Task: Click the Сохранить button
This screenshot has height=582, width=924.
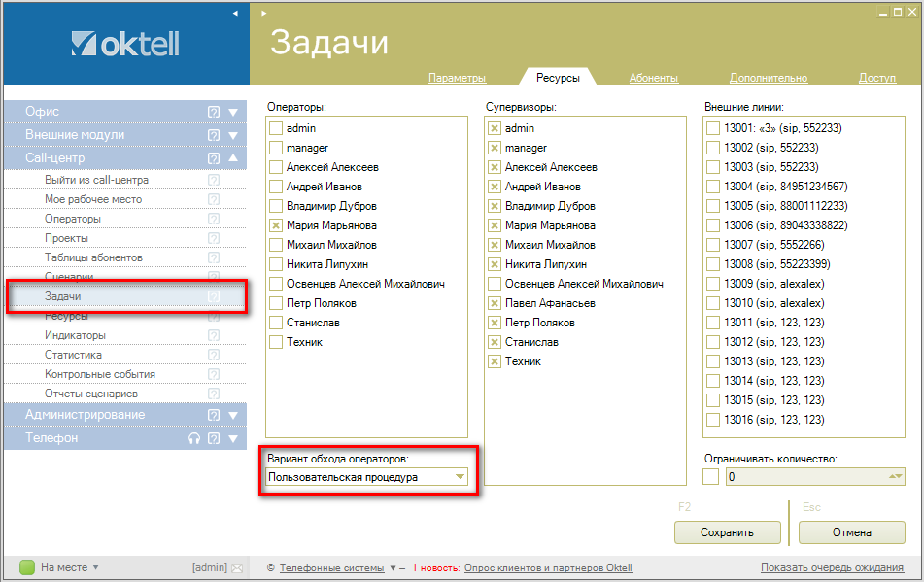Action: pos(727,532)
